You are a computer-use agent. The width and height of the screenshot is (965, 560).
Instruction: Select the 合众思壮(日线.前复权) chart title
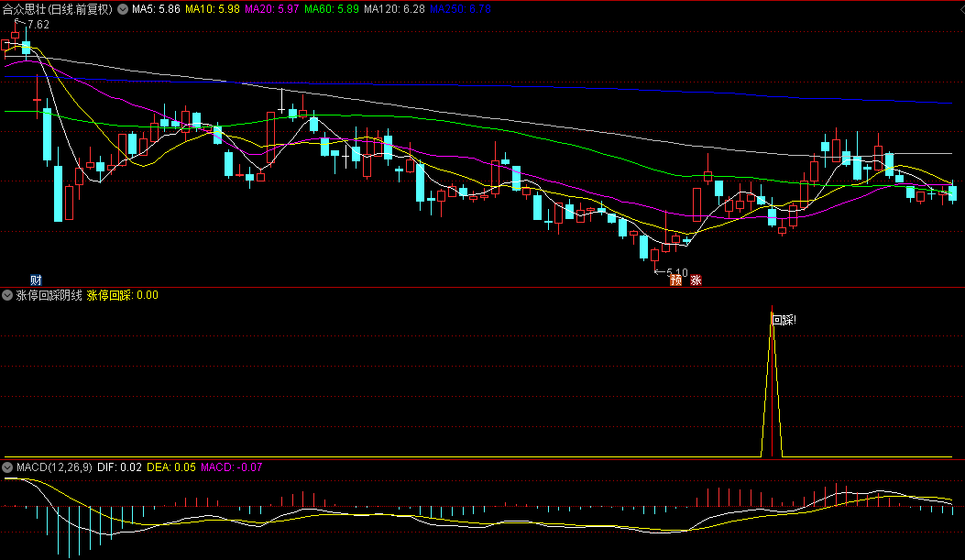(x=58, y=9)
